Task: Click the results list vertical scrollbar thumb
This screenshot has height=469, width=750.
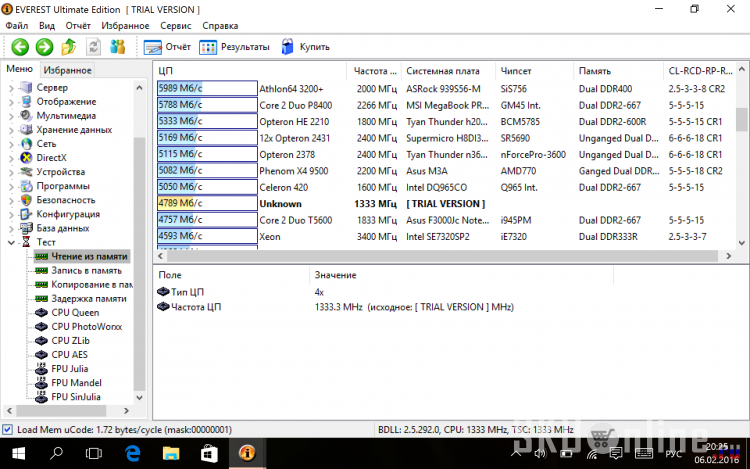Action: [741, 119]
